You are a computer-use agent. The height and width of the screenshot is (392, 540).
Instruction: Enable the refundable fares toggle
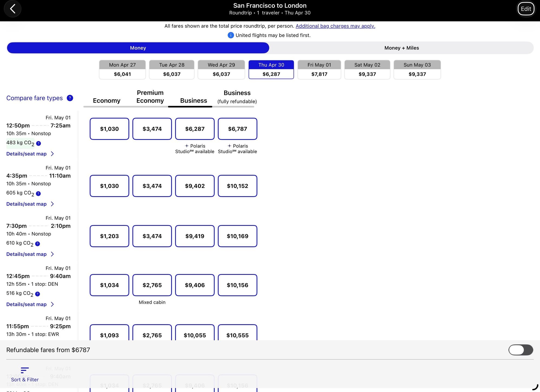click(521, 350)
